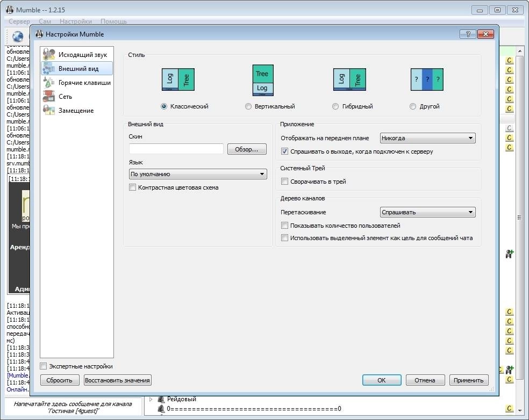Screen dimensions: 529x420
Task: Select the Классический style radio button
Action: click(x=164, y=106)
